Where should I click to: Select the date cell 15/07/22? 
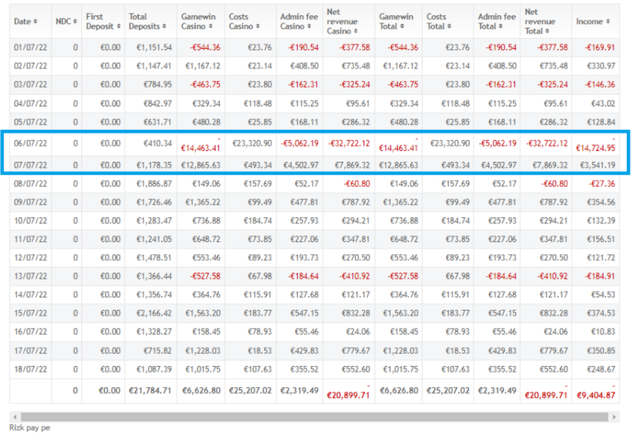pos(31,313)
